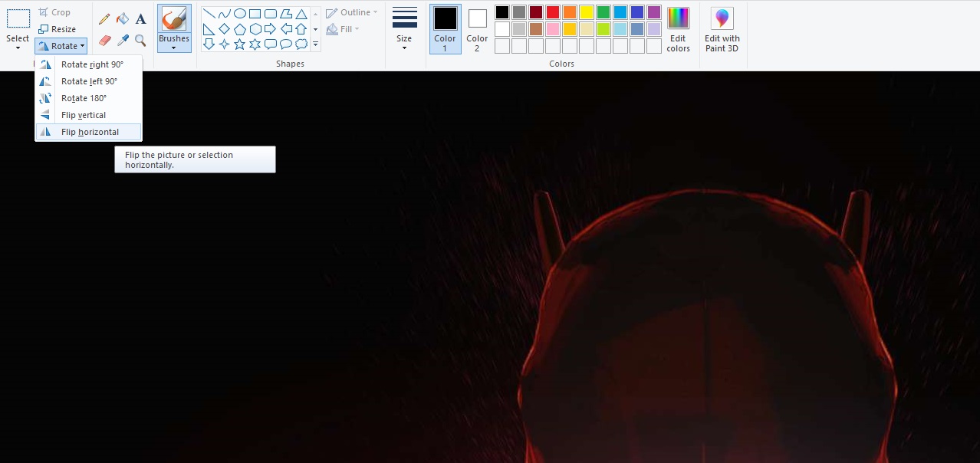The image size is (980, 463).
Task: Choose Rotate right 90° option
Action: (92, 64)
